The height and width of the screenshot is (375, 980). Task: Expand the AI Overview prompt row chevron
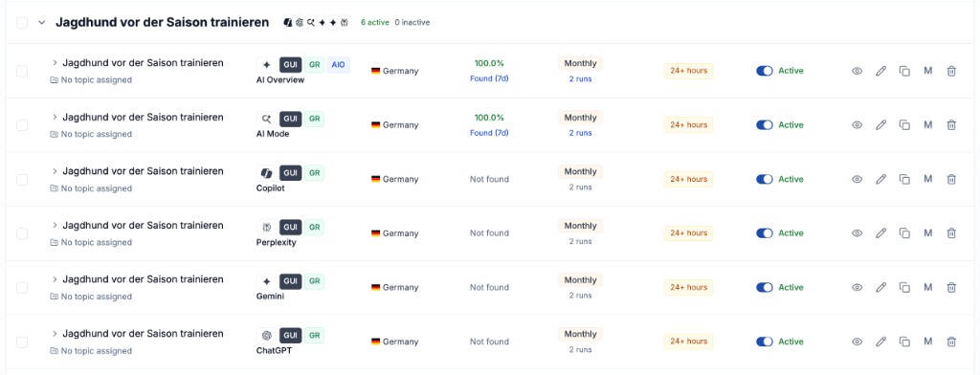[55, 63]
